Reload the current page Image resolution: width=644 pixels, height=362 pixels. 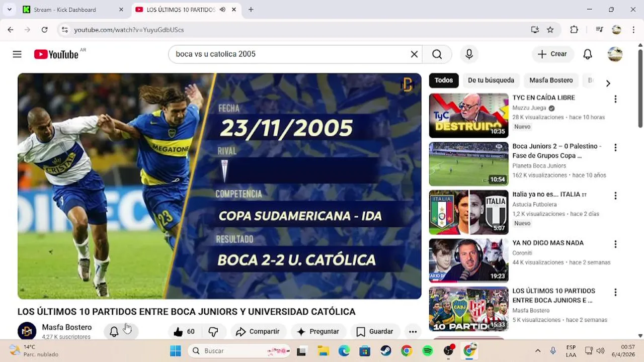coord(44,30)
